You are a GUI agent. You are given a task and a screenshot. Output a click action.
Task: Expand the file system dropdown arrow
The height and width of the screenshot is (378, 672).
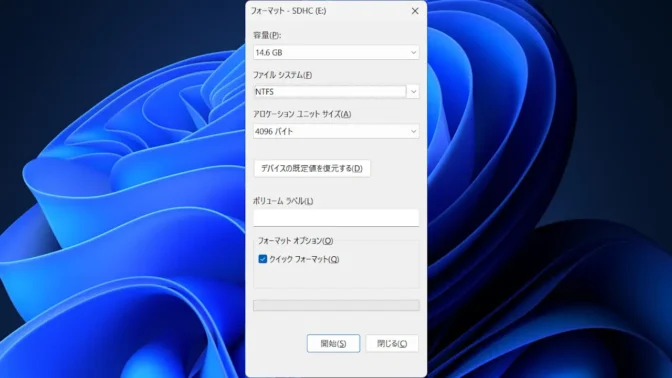pos(413,92)
